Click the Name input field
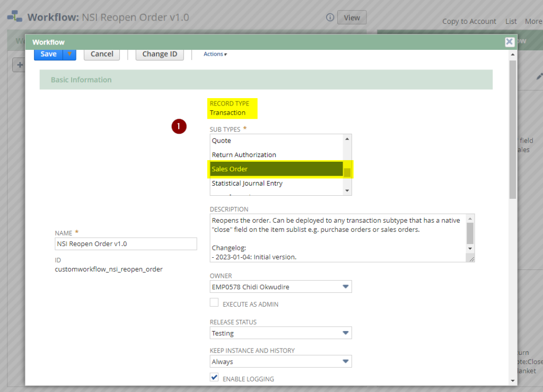 pos(126,244)
